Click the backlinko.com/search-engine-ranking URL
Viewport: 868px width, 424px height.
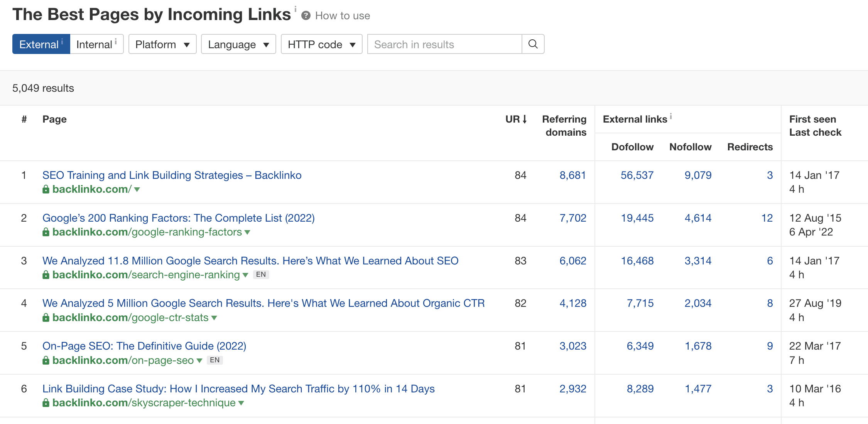tap(146, 275)
